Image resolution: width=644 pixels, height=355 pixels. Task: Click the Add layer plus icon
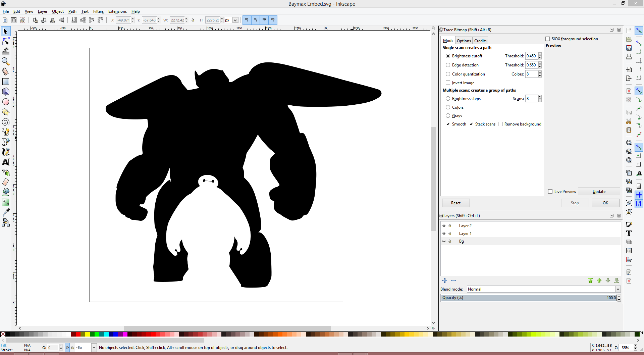click(445, 281)
